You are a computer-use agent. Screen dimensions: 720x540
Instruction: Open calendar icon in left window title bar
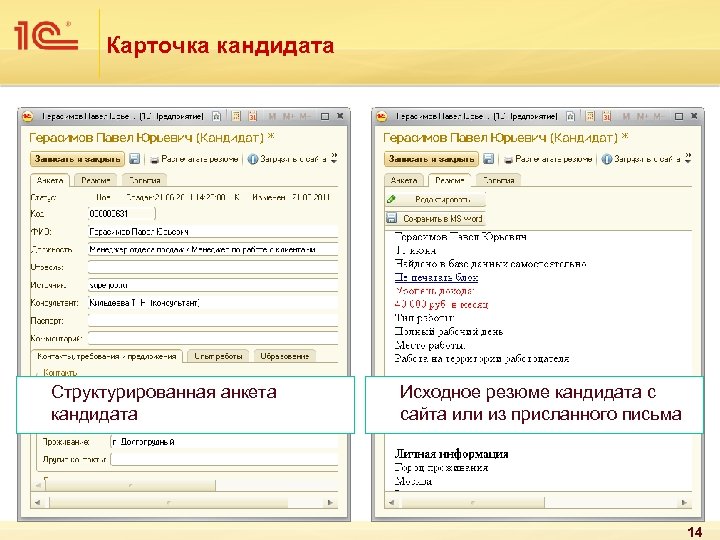[253, 116]
